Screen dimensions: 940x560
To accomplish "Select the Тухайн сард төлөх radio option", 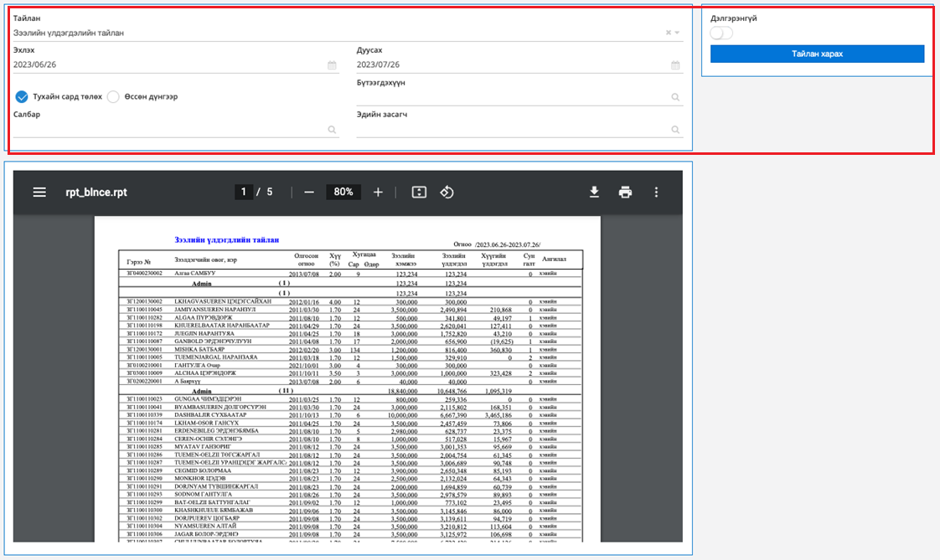I will (22, 96).
